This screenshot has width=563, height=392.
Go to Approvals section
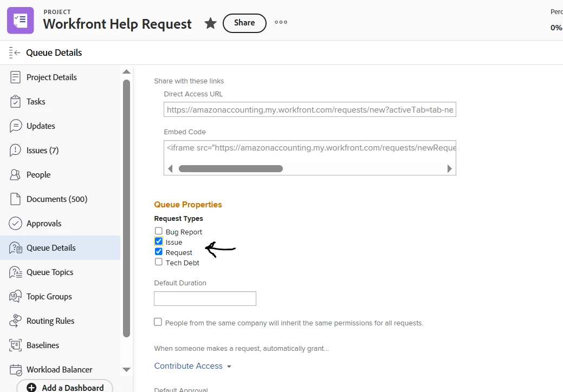44,224
